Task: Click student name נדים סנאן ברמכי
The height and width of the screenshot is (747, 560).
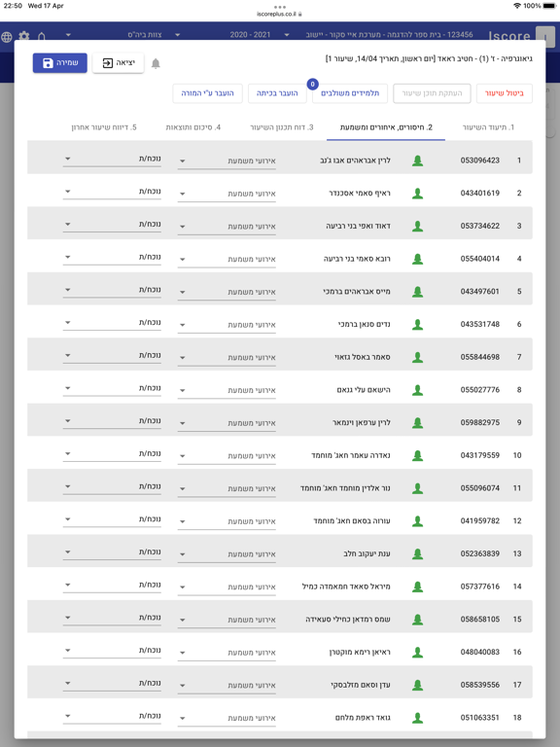Action: [x=365, y=325]
